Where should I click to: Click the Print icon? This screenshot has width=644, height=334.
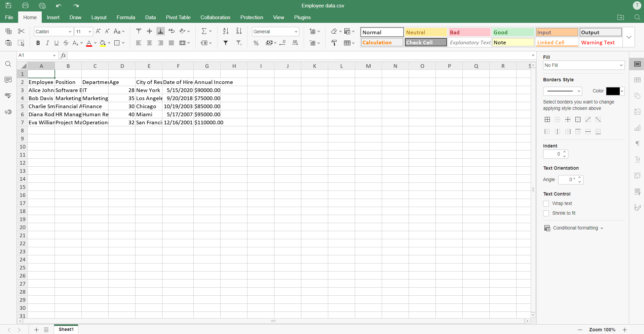point(25,5)
